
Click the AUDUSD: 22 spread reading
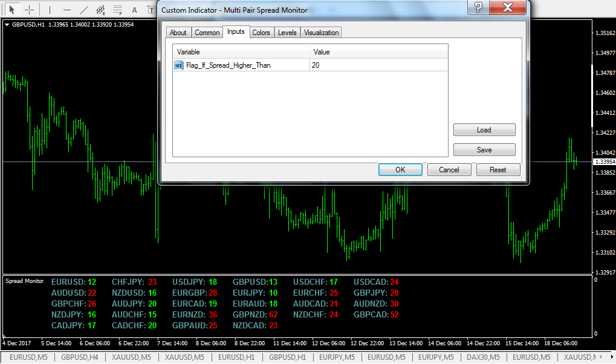(74, 293)
